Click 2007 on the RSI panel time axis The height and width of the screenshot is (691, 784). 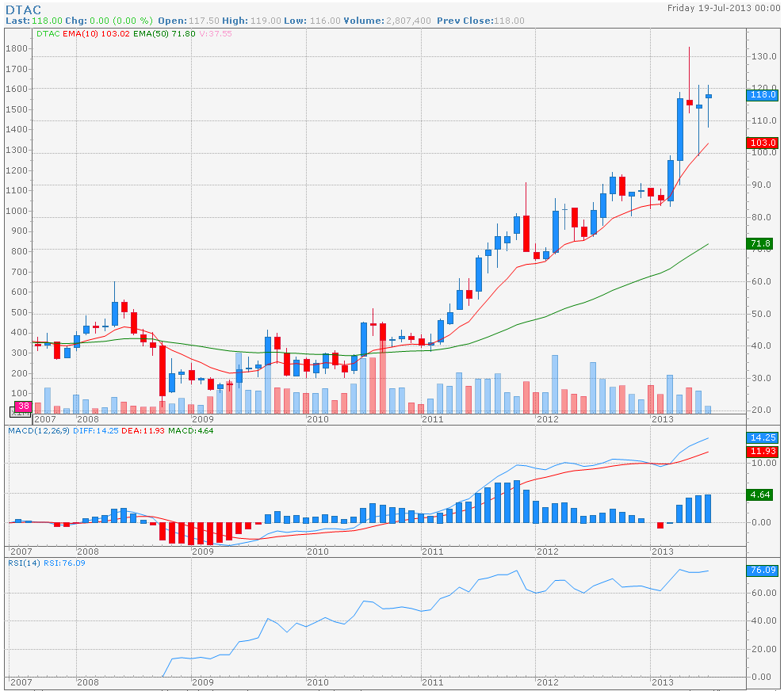pyautogui.click(x=21, y=682)
